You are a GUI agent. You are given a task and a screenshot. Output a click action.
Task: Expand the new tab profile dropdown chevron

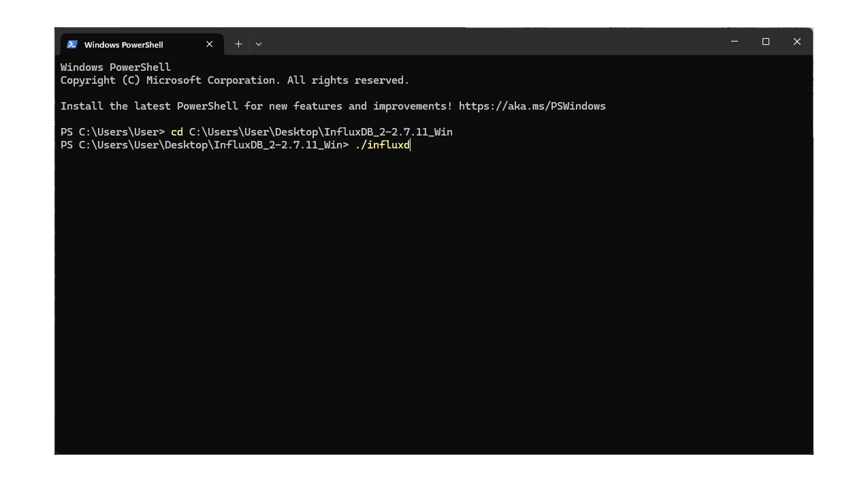click(259, 44)
